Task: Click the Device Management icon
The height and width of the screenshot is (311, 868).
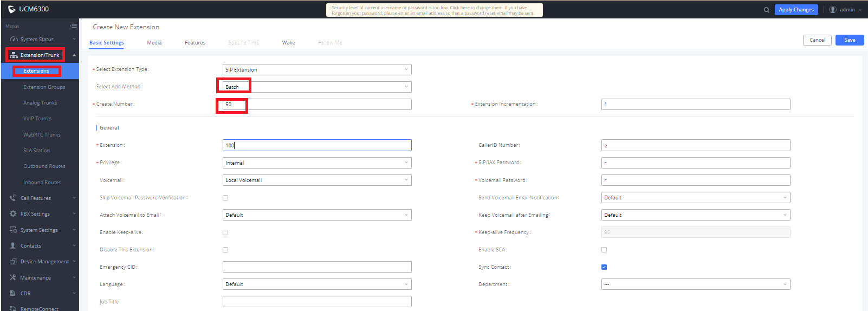Action: click(x=13, y=261)
